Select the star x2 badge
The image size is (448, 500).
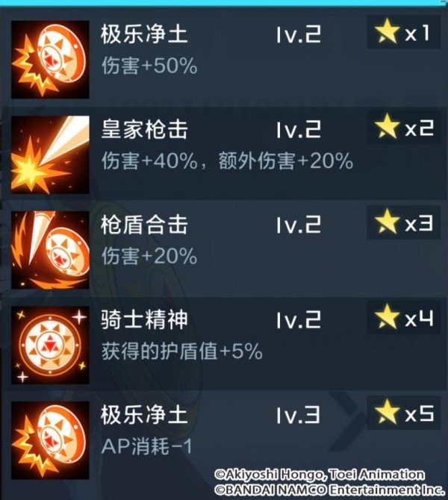pos(404,127)
